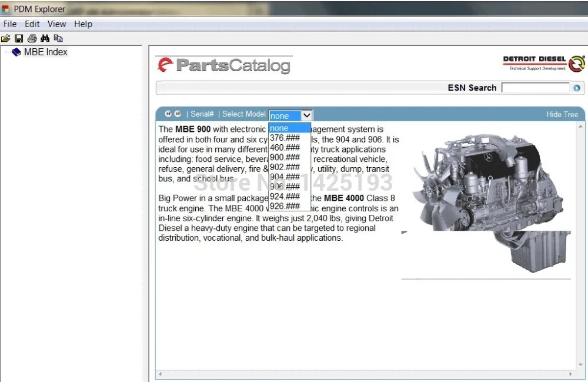This screenshot has width=588, height=382.
Task: Choose model 460.### from the list
Action: pos(289,148)
